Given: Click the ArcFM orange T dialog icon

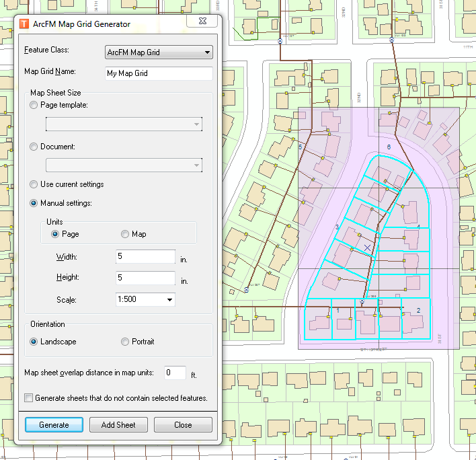Looking at the screenshot, I should pyautogui.click(x=24, y=24).
